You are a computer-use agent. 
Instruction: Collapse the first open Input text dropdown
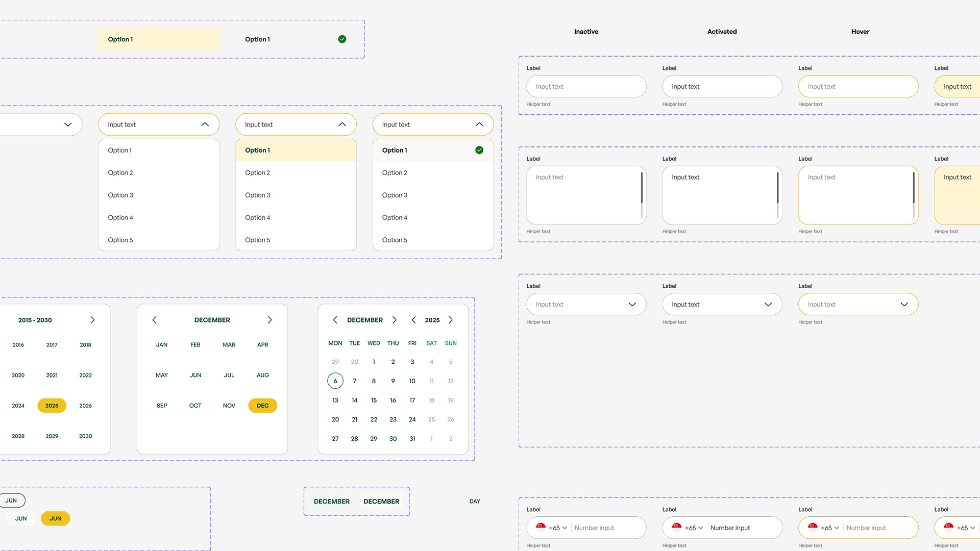click(x=205, y=124)
